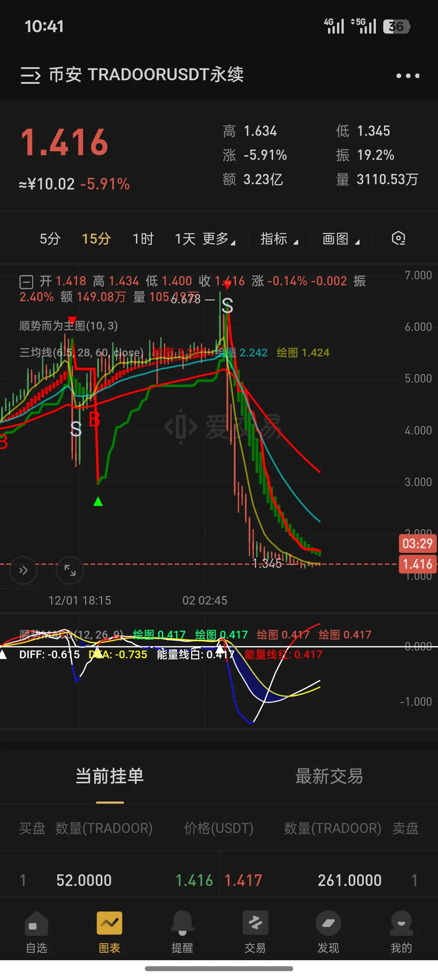Tap the 三均线 moving average indicator label
The width and height of the screenshot is (438, 980).
click(81, 353)
